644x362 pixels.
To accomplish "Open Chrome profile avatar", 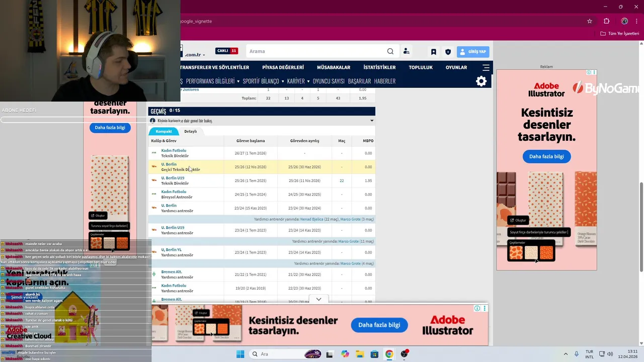I will click(624, 21).
